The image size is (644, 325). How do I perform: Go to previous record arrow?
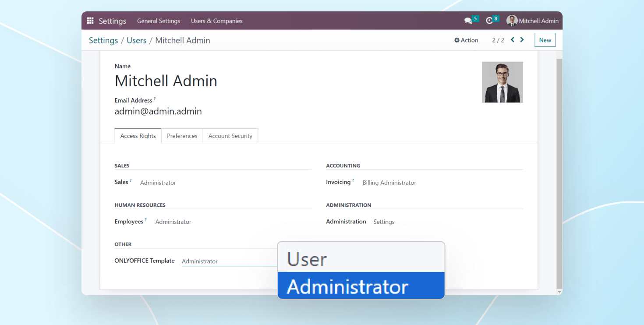tap(513, 40)
